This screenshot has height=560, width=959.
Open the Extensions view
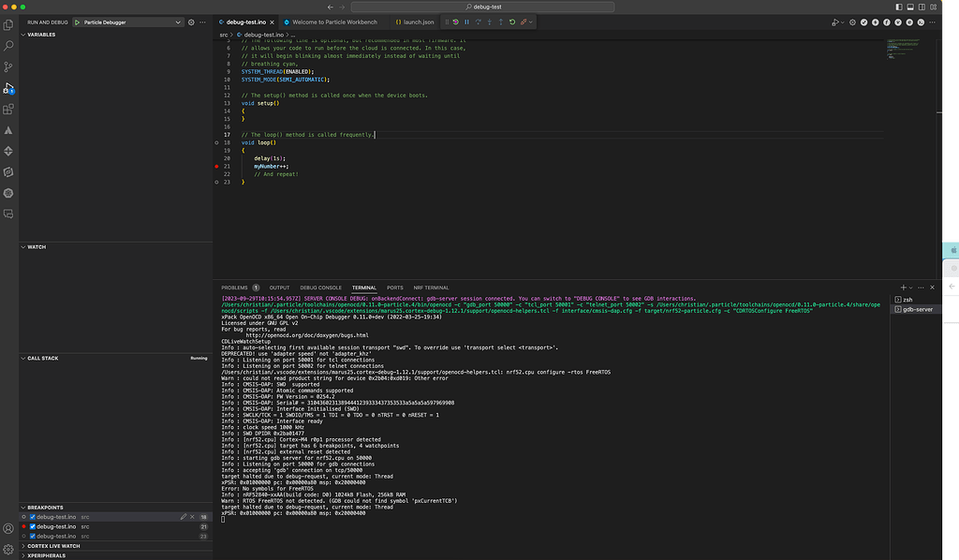[8, 108]
